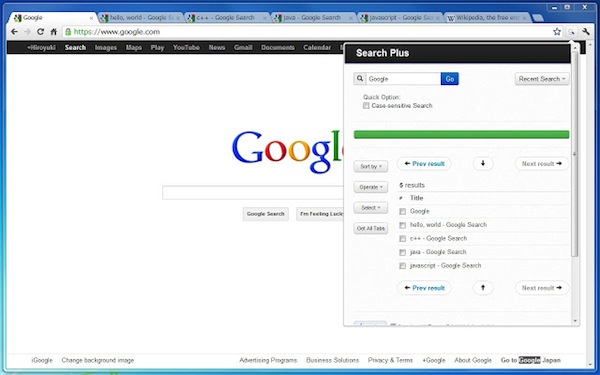Switch to the 'java - Google Search' tab

(314, 18)
